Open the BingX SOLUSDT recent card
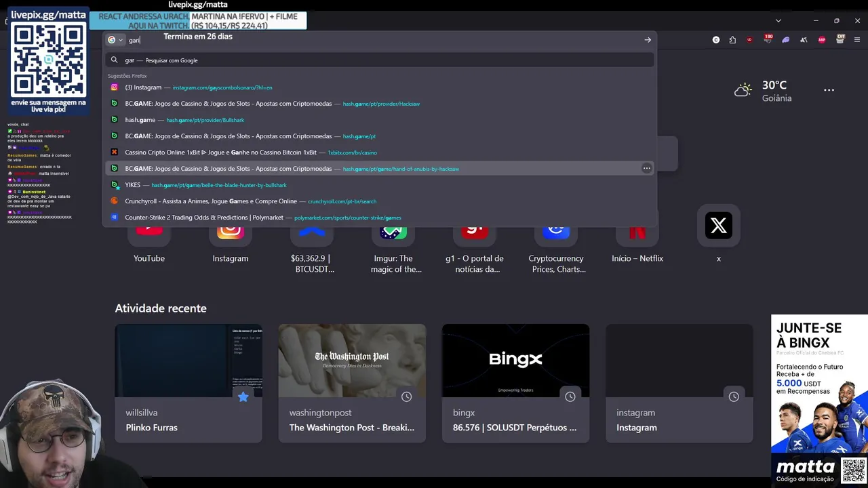The height and width of the screenshot is (488, 868). coord(515,383)
